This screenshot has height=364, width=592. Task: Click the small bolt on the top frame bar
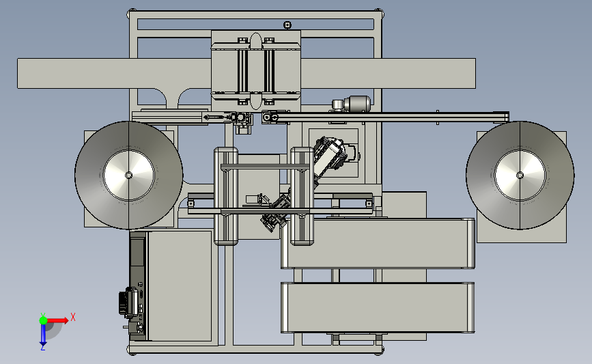click(287, 25)
